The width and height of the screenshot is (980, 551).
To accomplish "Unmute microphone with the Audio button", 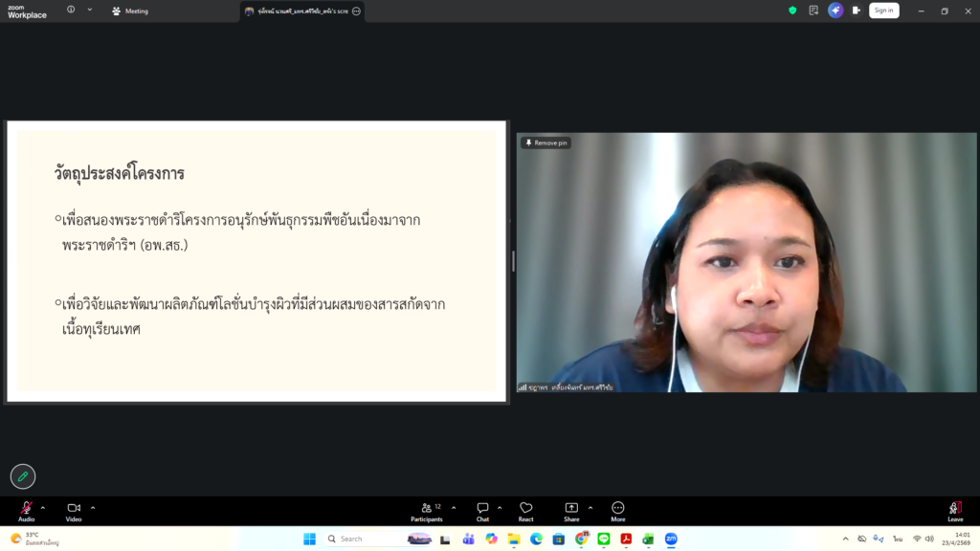I will (26, 511).
